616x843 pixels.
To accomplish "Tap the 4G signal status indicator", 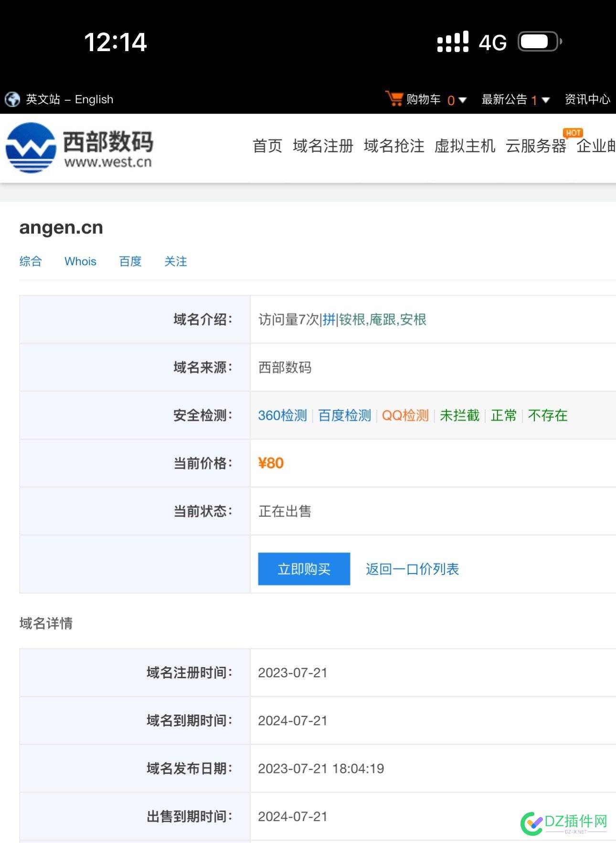I will click(493, 43).
